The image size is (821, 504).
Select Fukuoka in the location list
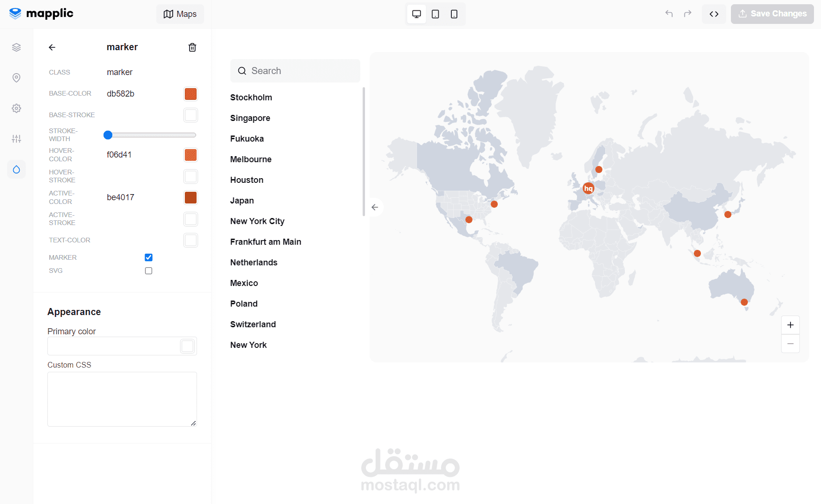click(247, 139)
